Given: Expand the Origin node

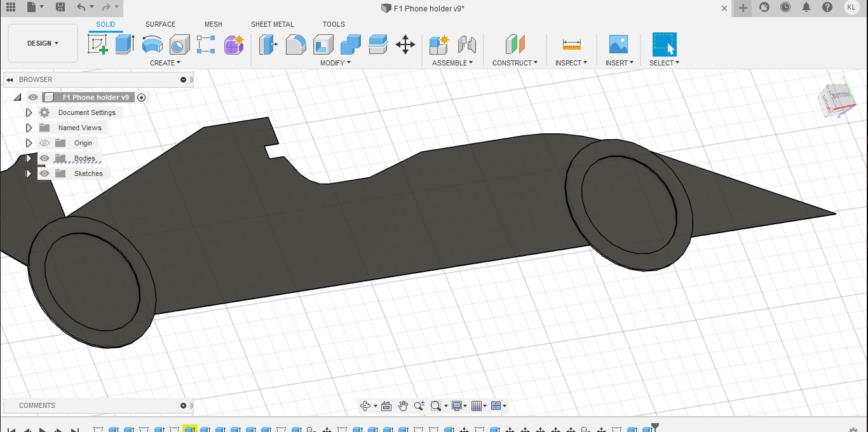Looking at the screenshot, I should [x=29, y=143].
